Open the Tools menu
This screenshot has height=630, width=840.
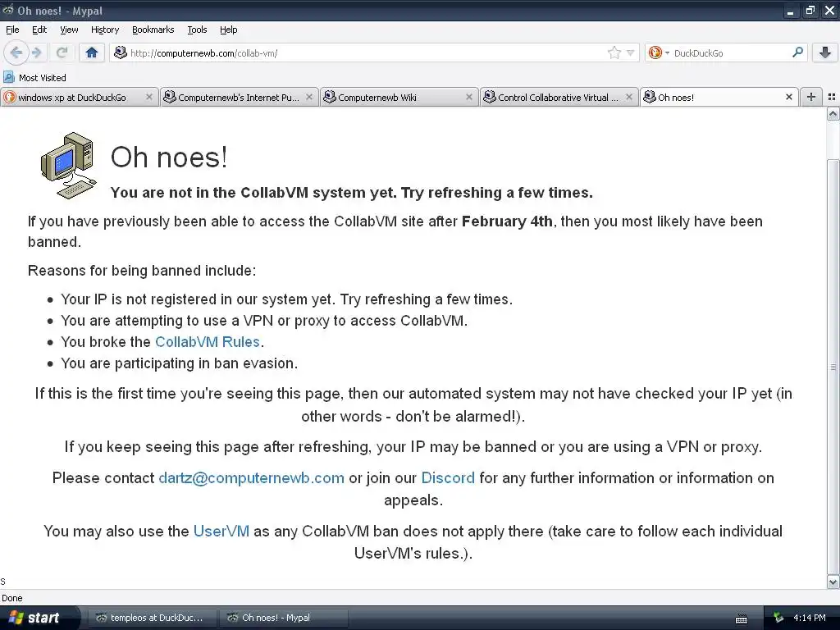tap(197, 30)
